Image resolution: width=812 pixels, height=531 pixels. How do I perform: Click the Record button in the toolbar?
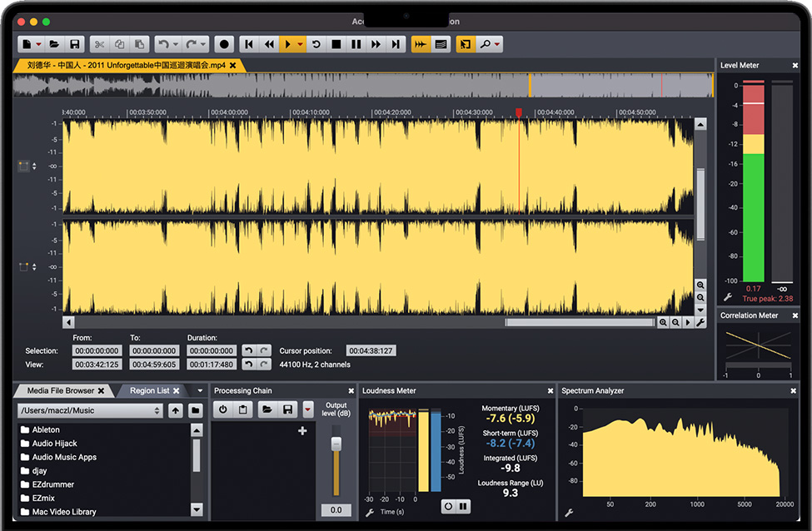pos(223,44)
